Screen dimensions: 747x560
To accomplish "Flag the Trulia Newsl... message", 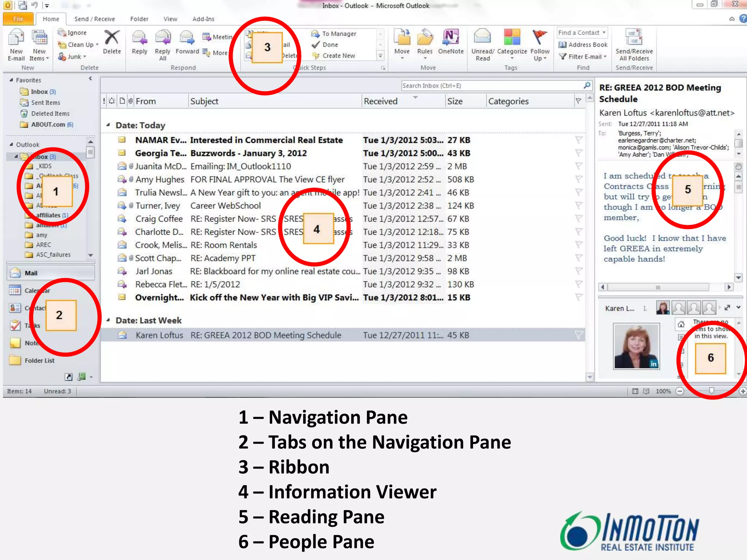I will click(578, 192).
